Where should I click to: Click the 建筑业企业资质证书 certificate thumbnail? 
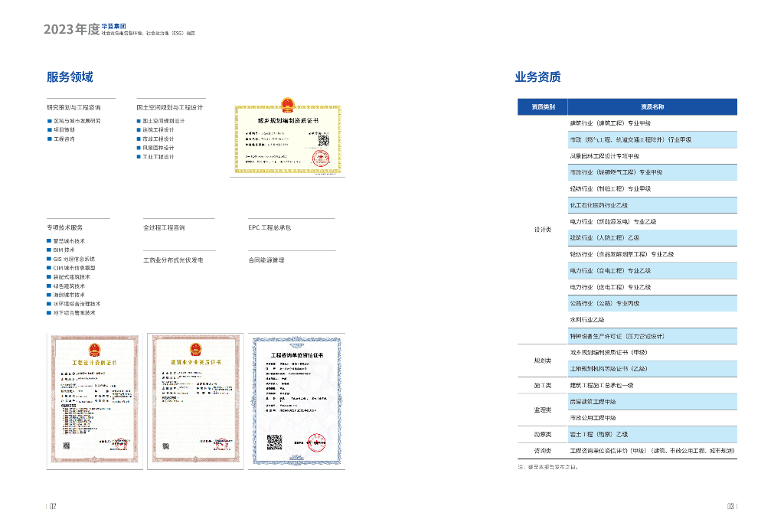coord(195,398)
